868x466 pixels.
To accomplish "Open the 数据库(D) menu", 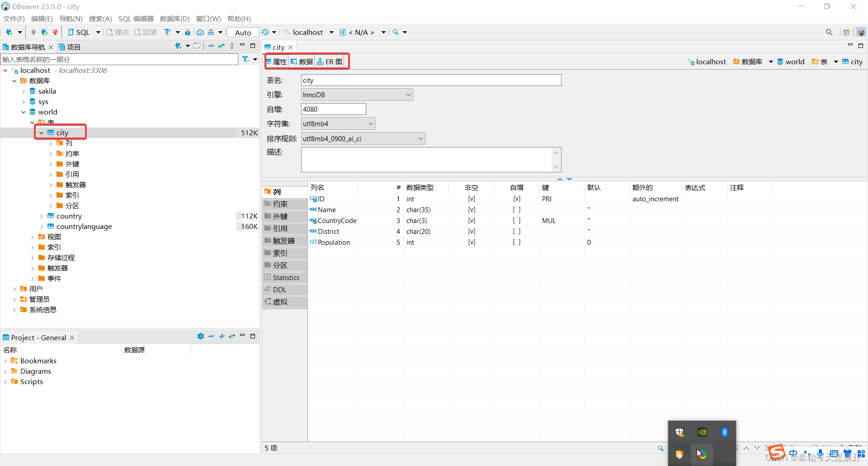I will (175, 19).
